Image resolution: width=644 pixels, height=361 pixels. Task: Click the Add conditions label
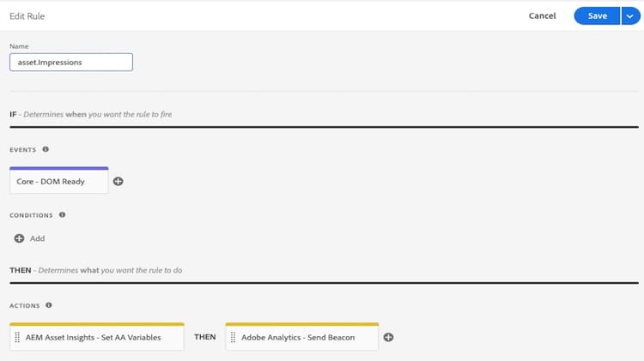tap(38, 238)
